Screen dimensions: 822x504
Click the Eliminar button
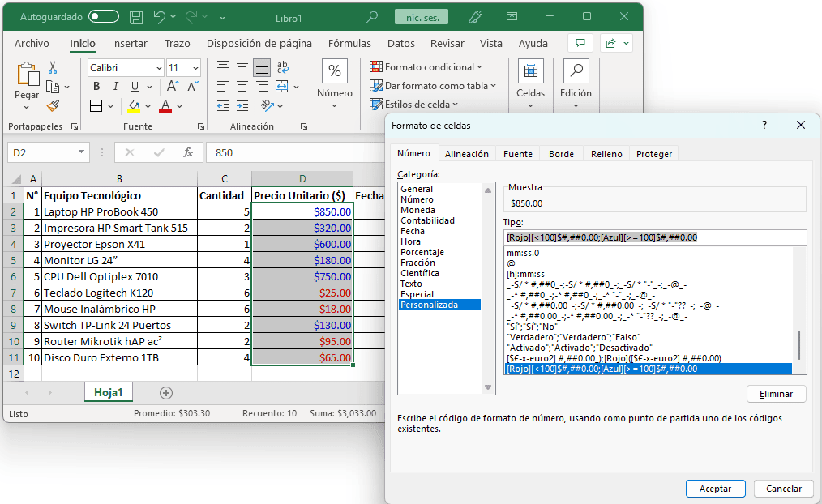point(775,393)
